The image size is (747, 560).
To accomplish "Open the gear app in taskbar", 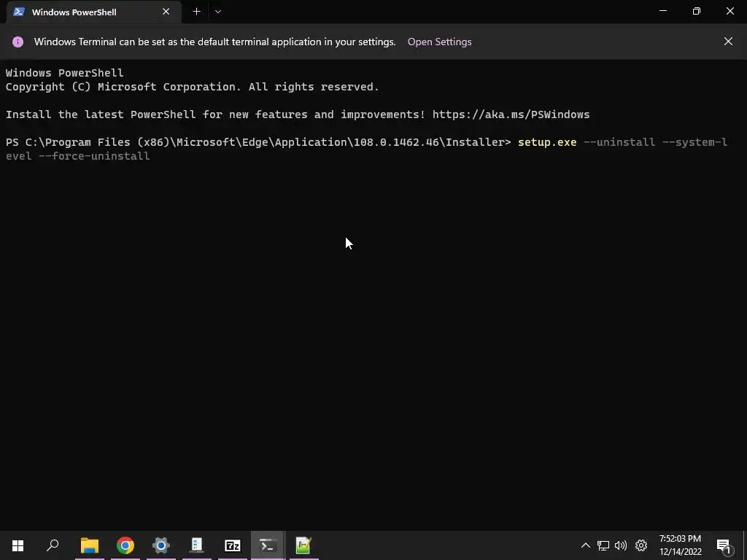I will point(161,545).
